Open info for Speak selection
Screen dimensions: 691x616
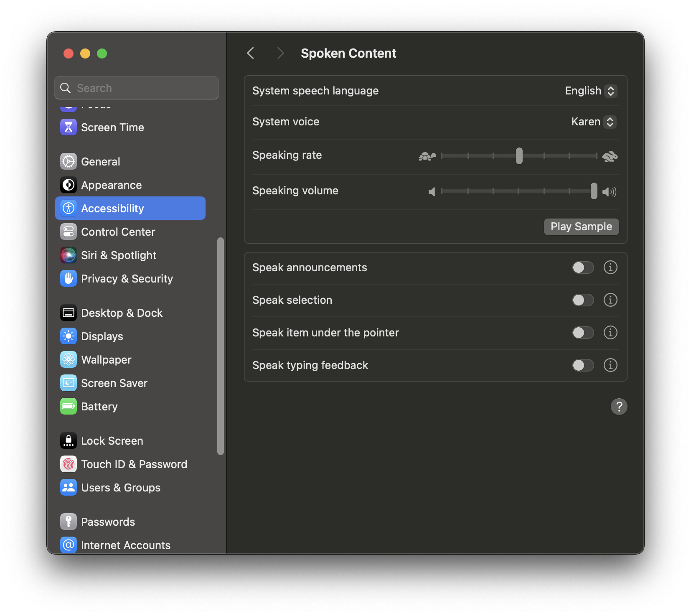(610, 300)
